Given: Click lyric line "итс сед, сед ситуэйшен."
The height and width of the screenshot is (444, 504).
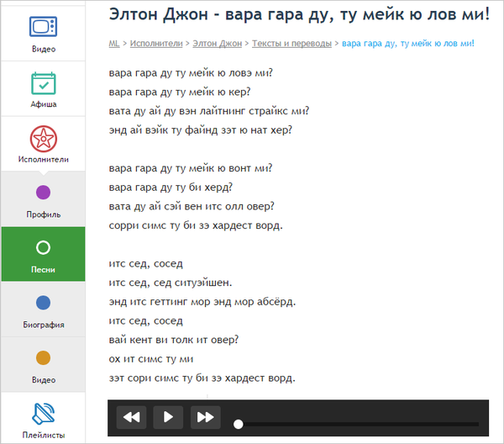Looking at the screenshot, I should (170, 283).
